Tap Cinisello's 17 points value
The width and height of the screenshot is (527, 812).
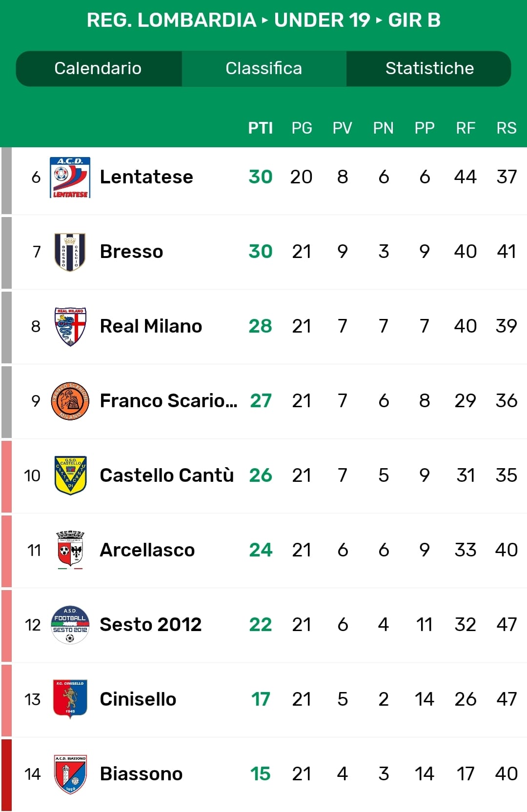(x=261, y=699)
